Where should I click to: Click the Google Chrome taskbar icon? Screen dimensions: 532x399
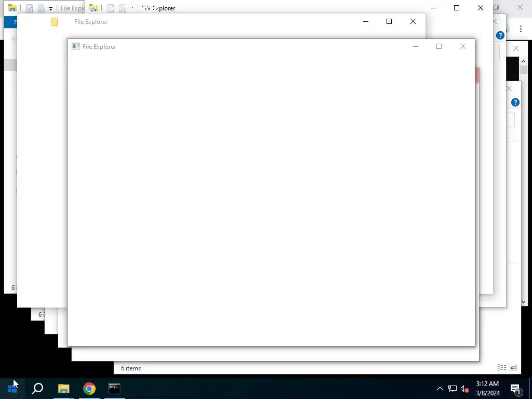click(89, 389)
